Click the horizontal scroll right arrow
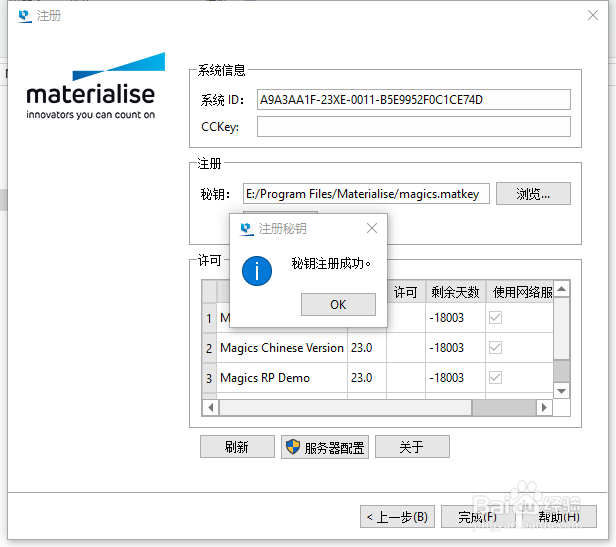The image size is (616, 547). [544, 407]
